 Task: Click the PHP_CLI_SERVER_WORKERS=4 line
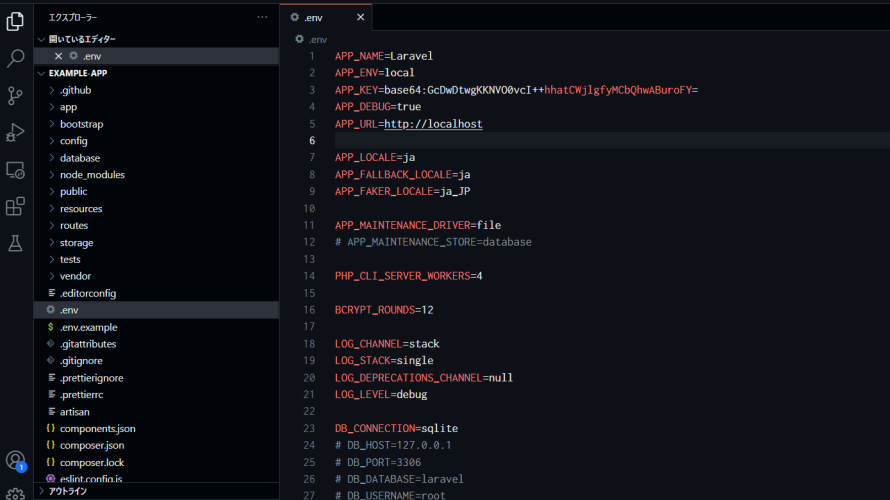409,276
